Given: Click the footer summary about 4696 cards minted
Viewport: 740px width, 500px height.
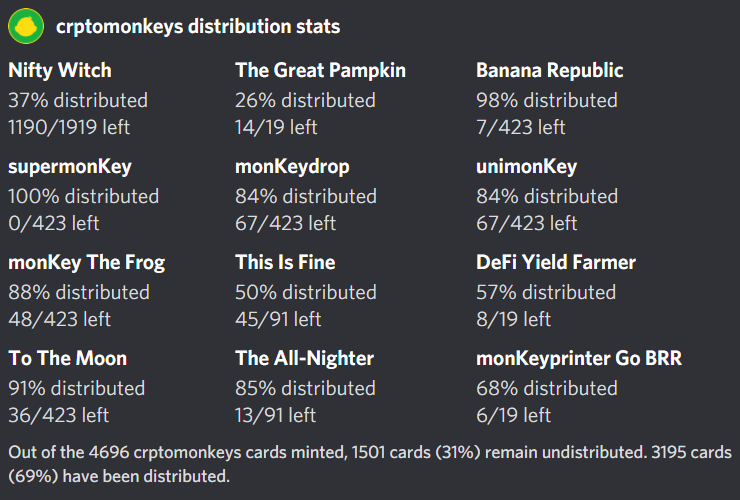Looking at the screenshot, I should 370,464.
